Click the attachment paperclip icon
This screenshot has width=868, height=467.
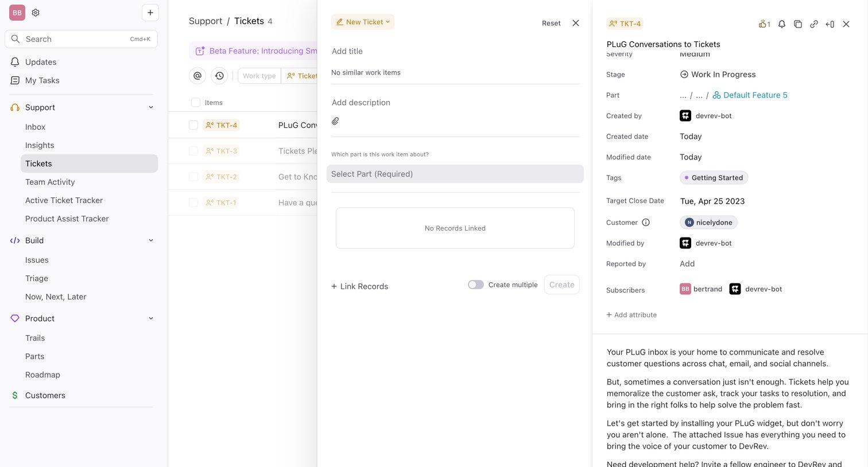click(x=335, y=121)
